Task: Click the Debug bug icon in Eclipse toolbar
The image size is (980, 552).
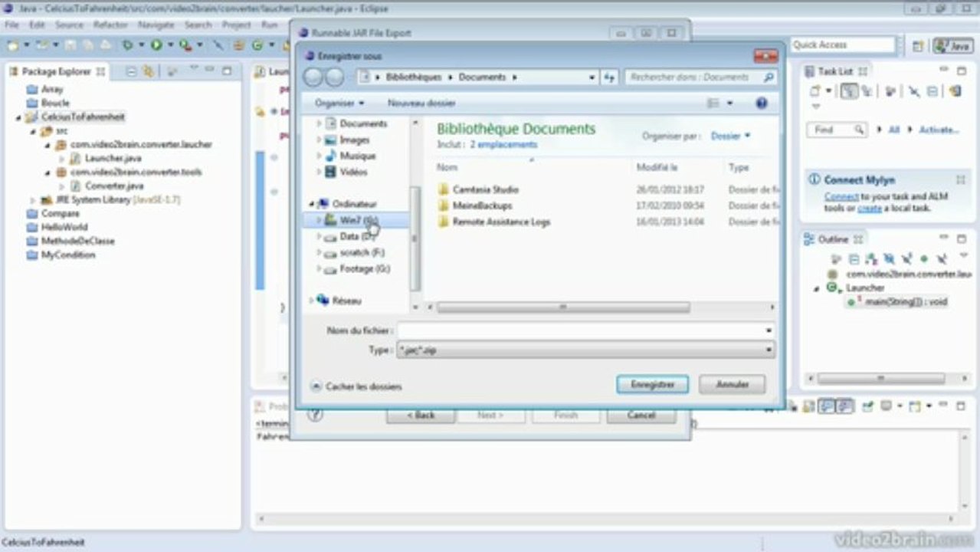Action: pyautogui.click(x=128, y=45)
